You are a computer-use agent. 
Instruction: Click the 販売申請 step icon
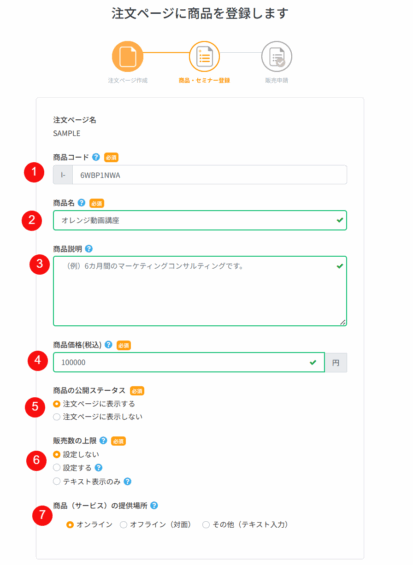pos(277,57)
